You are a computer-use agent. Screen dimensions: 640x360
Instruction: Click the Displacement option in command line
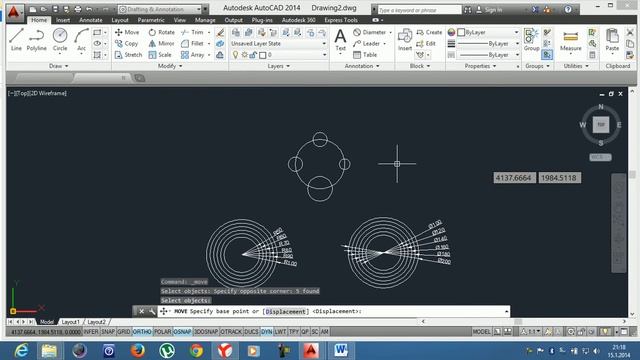click(285, 311)
